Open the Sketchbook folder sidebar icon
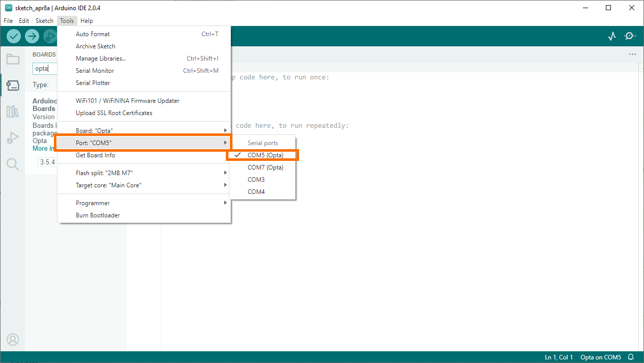The height and width of the screenshot is (363, 644). tap(13, 59)
